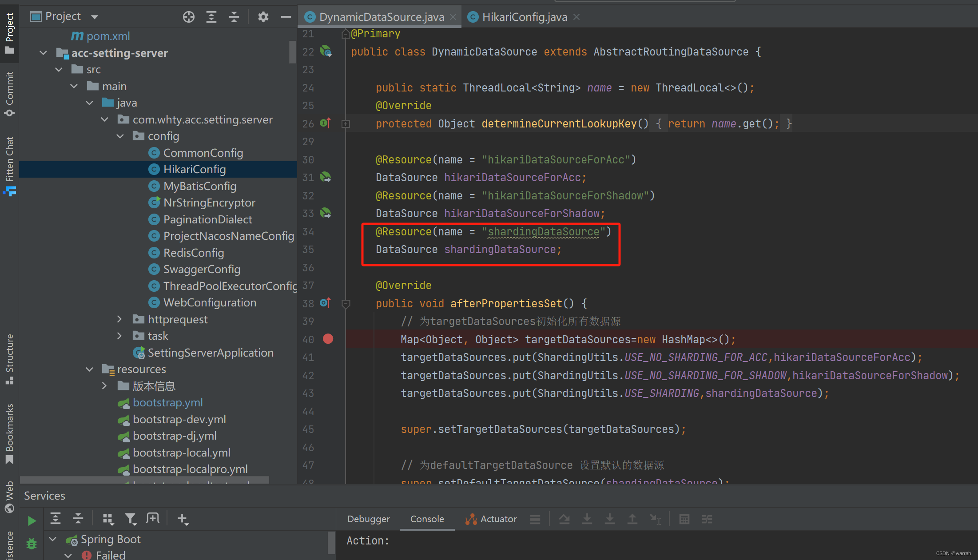The image size is (978, 560).
Task: Click the locate/select opened file crosshair icon
Action: tap(188, 17)
